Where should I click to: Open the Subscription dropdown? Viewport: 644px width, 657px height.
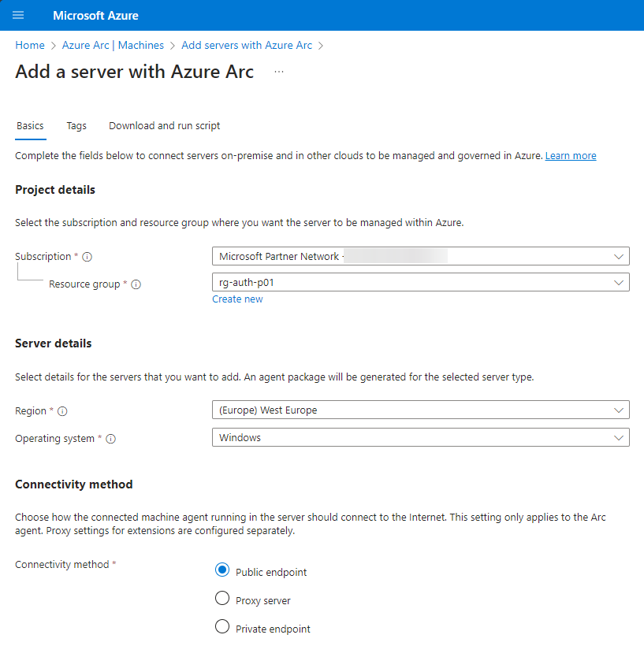(x=420, y=256)
